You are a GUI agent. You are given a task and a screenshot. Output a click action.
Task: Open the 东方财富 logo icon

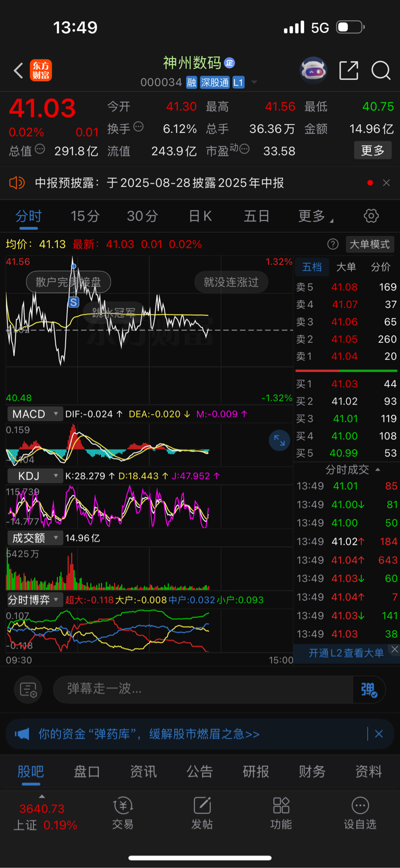click(x=41, y=70)
